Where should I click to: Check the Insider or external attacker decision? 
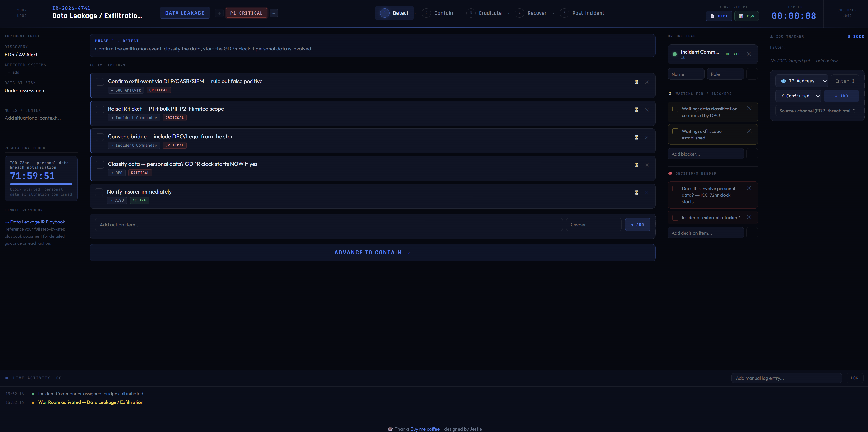[675, 218]
